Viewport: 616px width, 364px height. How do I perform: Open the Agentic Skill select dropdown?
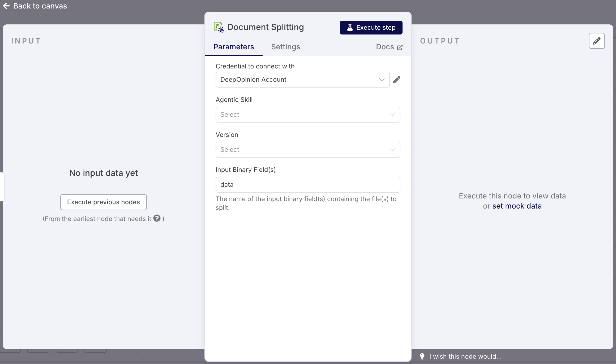(x=308, y=115)
